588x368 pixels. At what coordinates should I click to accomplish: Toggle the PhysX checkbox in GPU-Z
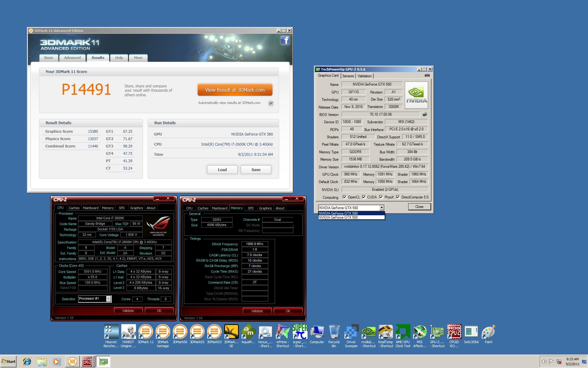381,197
